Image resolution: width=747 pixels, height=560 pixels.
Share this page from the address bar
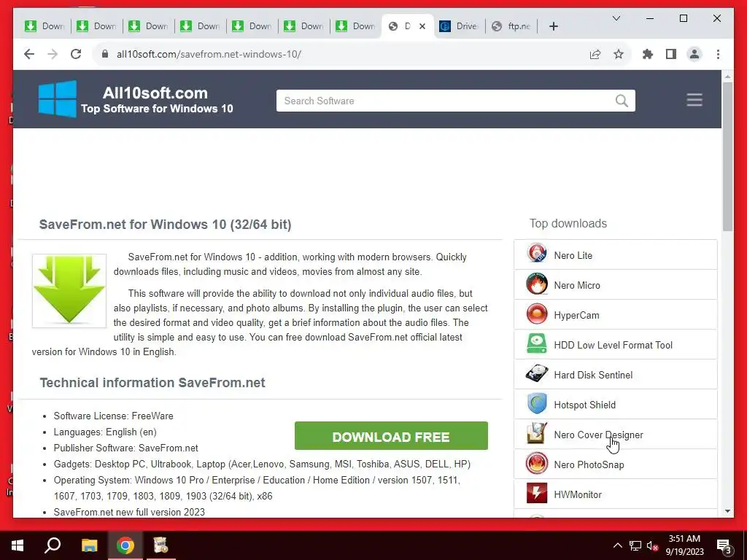click(595, 54)
